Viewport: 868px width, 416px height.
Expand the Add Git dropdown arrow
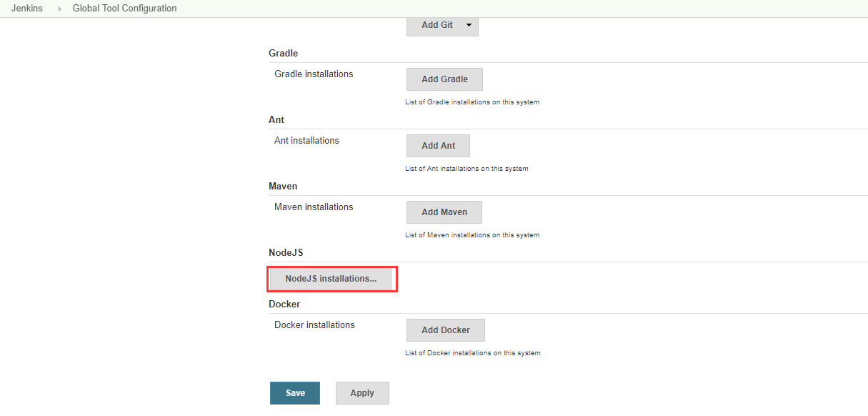469,25
